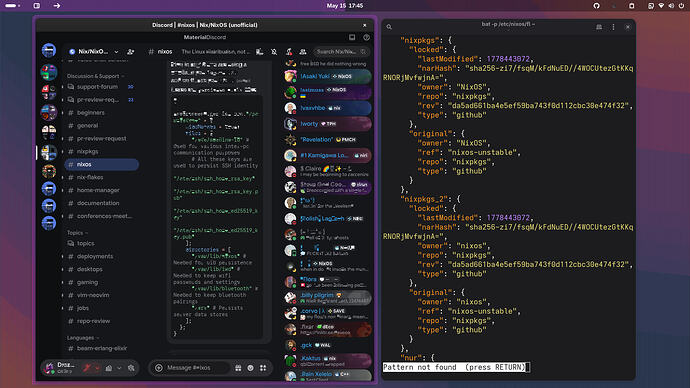This screenshot has width=690, height=388.
Task: Click the Search Nix/NixOS field in Discord
Action: coord(341,52)
